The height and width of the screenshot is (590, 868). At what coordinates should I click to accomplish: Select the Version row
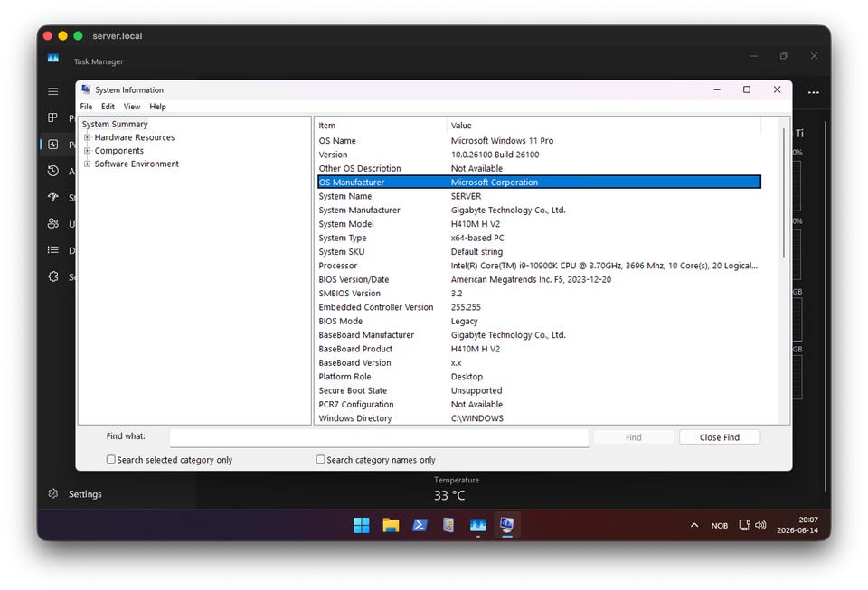pyautogui.click(x=539, y=155)
